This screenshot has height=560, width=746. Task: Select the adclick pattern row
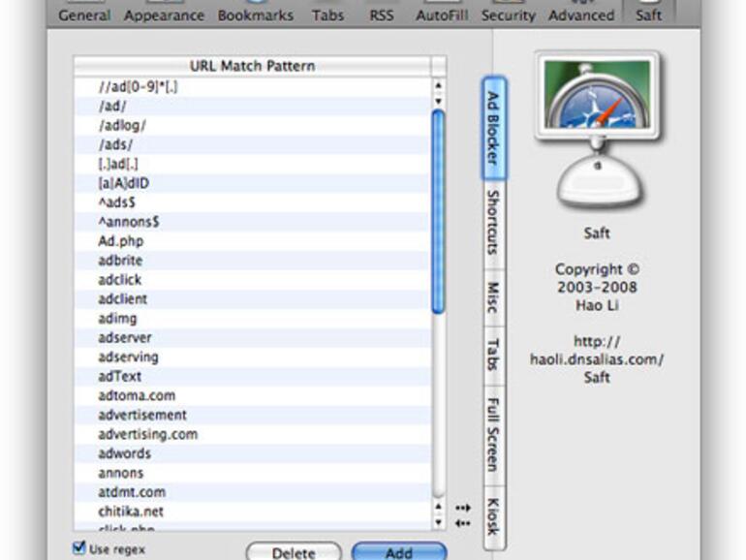(x=253, y=280)
